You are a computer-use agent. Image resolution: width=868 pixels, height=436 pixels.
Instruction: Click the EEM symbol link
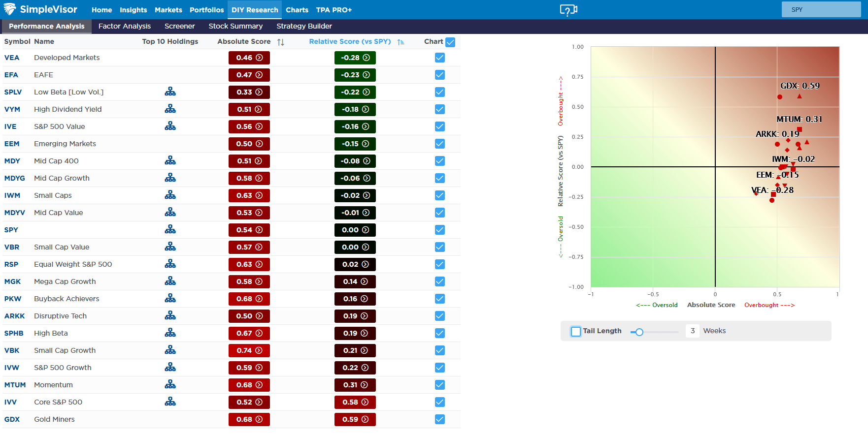pos(12,144)
